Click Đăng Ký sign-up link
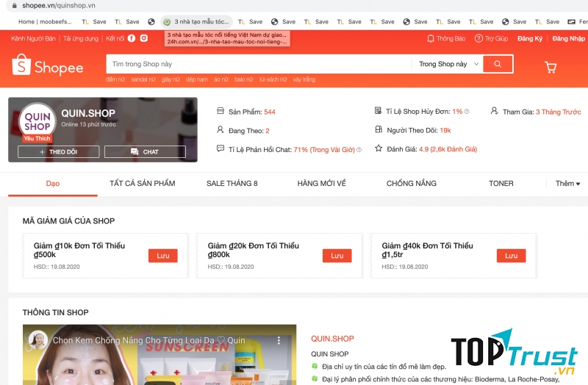Image resolution: width=588 pixels, height=385 pixels. [530, 39]
